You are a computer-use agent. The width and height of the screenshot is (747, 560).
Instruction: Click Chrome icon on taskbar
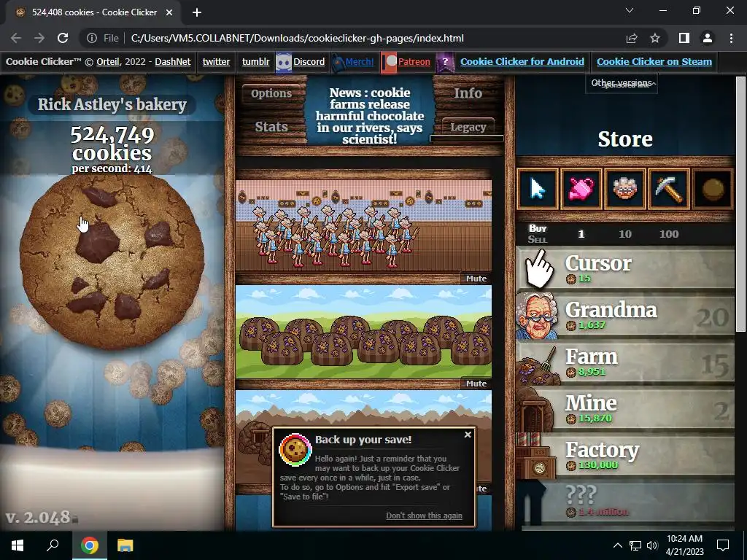click(x=90, y=545)
